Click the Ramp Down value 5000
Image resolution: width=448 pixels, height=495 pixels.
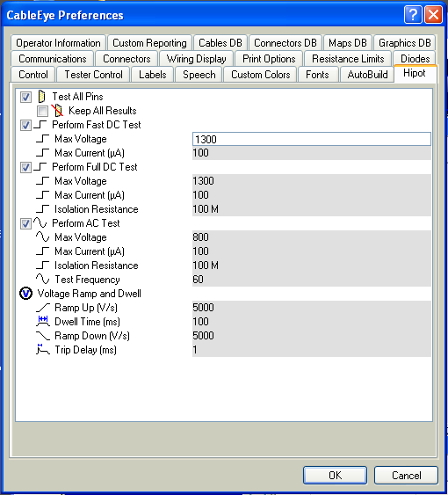coord(312,336)
